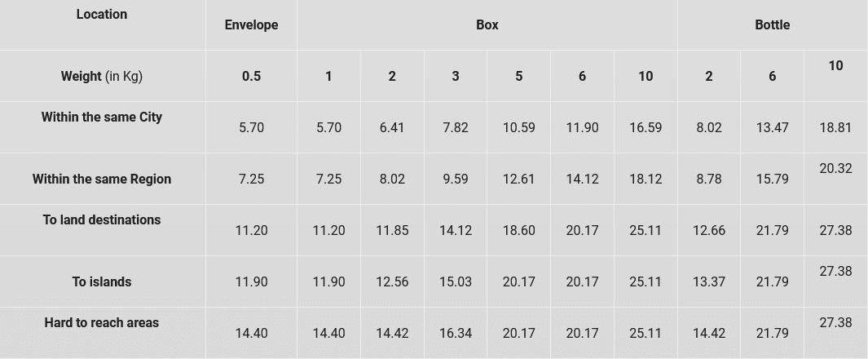The height and width of the screenshot is (359, 868).
Task: Click the 18.60 land destinations price
Action: (518, 230)
